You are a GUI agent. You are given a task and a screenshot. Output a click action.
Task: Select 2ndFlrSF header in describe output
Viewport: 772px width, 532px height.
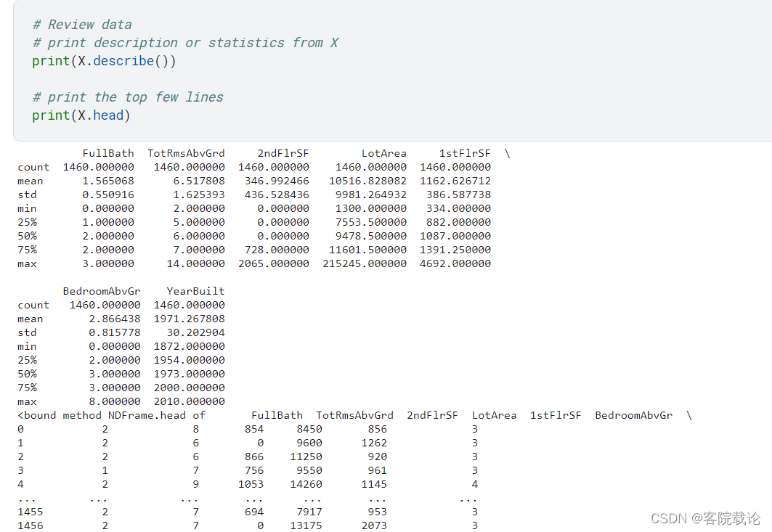(x=283, y=154)
